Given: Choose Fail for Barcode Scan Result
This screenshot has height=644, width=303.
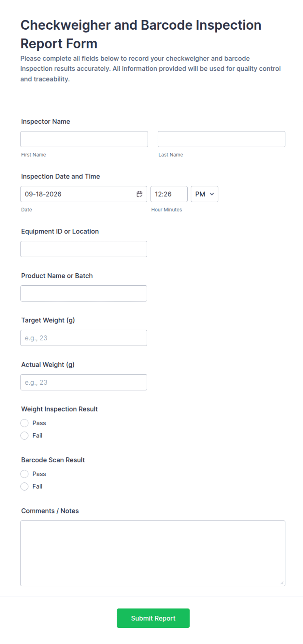Looking at the screenshot, I should (24, 486).
